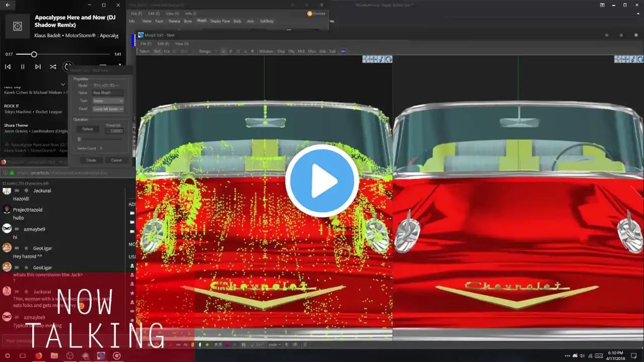Image resolution: width=644 pixels, height=362 pixels.
Task: Click the rotate view icon in left viewport
Action: click(389, 59)
